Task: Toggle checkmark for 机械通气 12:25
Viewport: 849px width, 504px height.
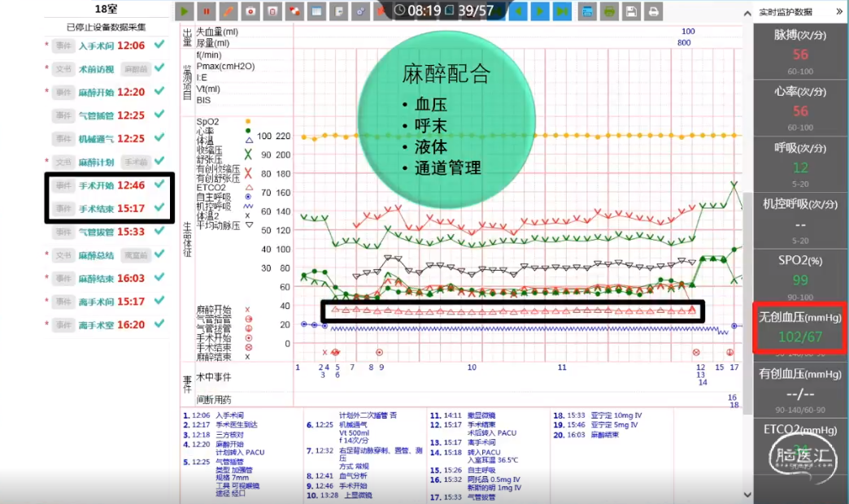Action: point(159,137)
